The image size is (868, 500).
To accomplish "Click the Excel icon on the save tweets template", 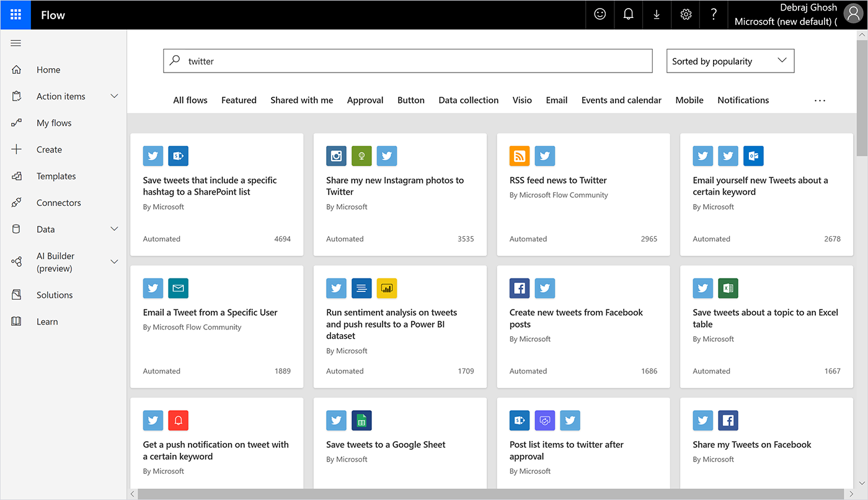I will 728,288.
